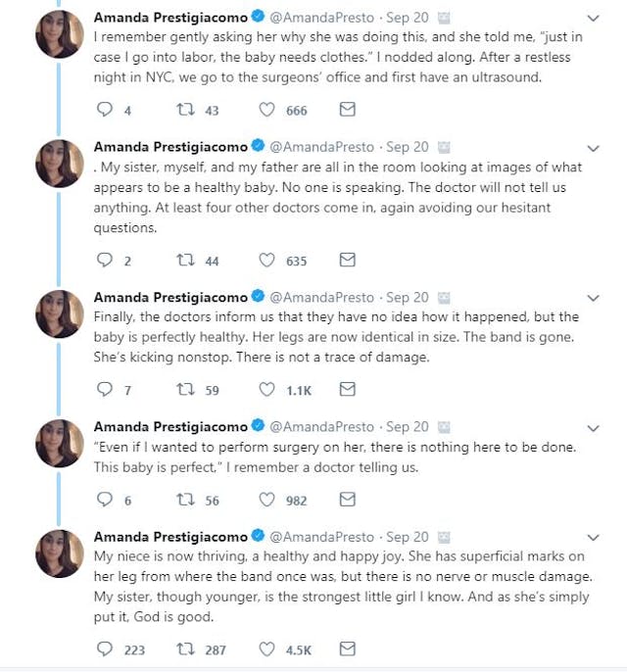The image size is (627, 672).
Task: Retweet the tweet with 43 retweets
Action: pyautogui.click(x=182, y=110)
